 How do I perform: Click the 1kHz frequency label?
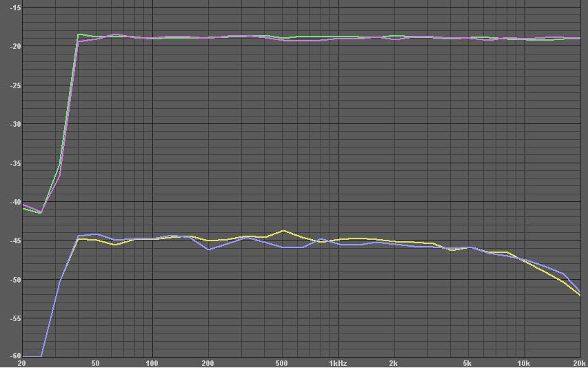[338, 363]
